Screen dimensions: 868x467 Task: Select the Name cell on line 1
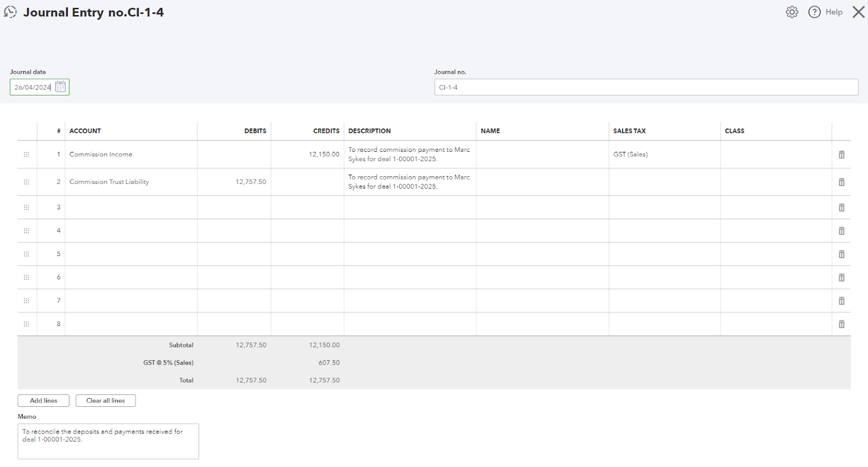tap(542, 155)
